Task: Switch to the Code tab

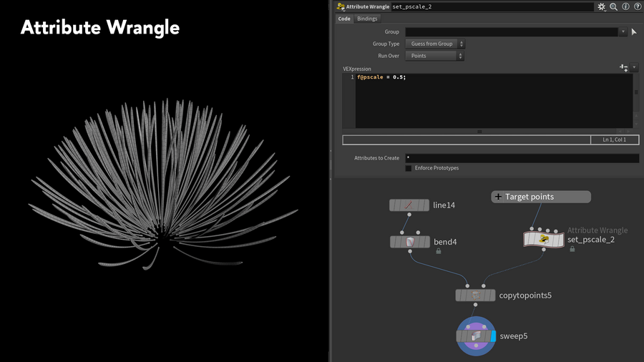Action: [x=344, y=19]
